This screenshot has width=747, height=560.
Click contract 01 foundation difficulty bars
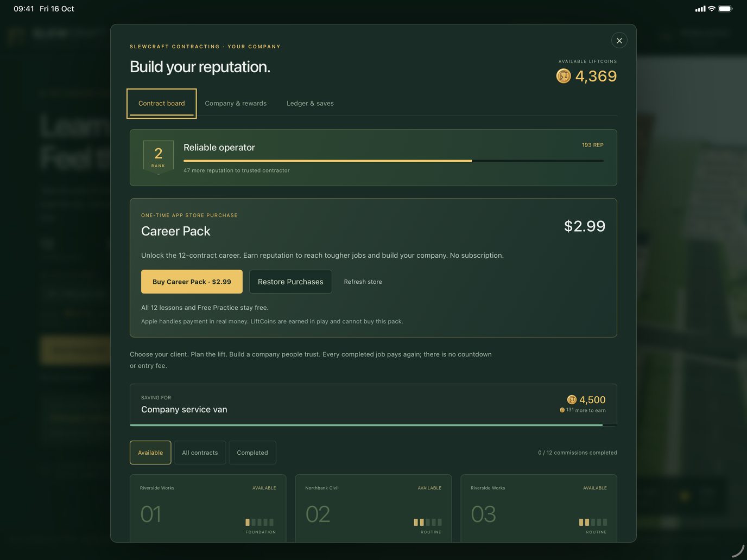(259, 522)
